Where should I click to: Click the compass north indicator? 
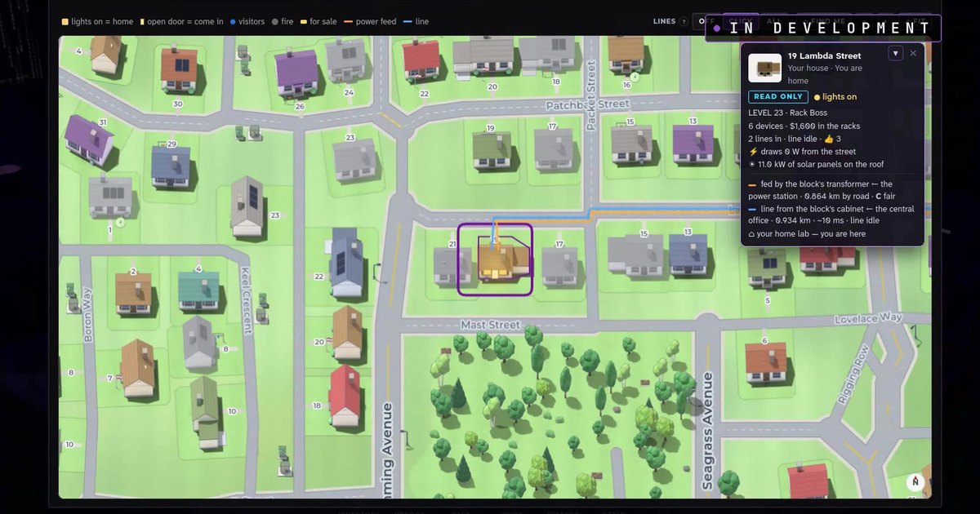click(x=915, y=482)
